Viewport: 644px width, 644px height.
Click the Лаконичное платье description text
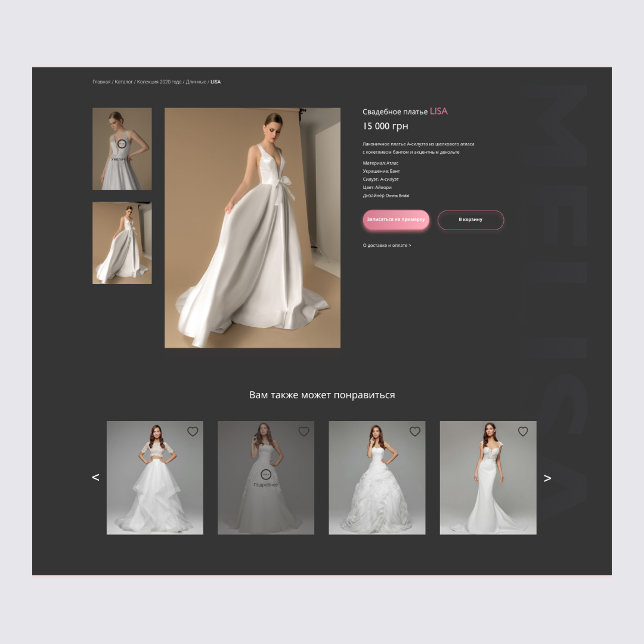[418, 148]
